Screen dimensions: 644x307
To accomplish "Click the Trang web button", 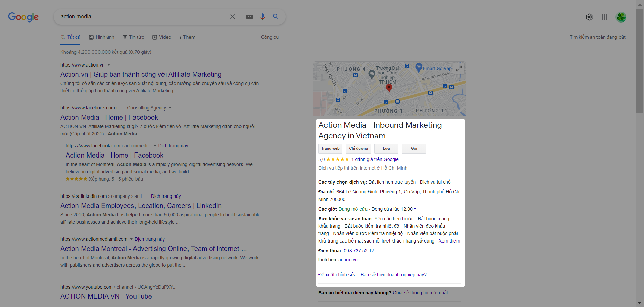I will 330,148.
